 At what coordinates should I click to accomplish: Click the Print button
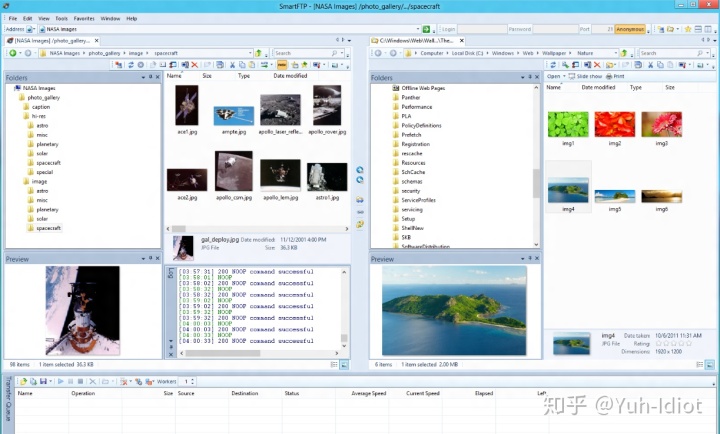point(615,76)
